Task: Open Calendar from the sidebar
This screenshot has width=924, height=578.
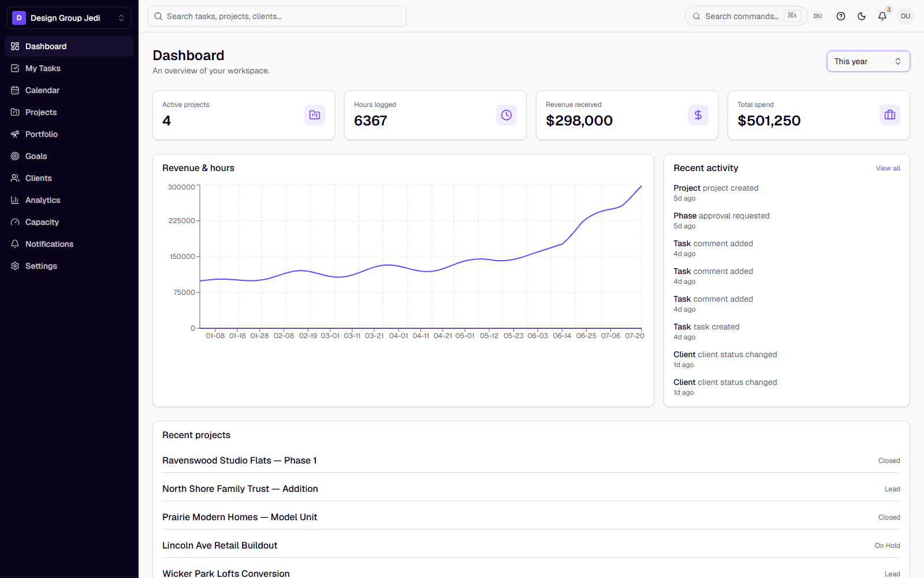Action: 69,90
